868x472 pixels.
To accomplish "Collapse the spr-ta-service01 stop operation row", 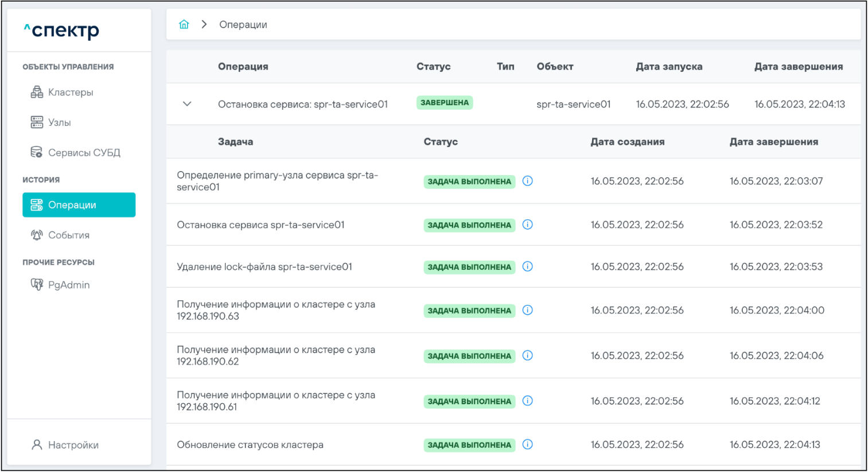I will 187,104.
